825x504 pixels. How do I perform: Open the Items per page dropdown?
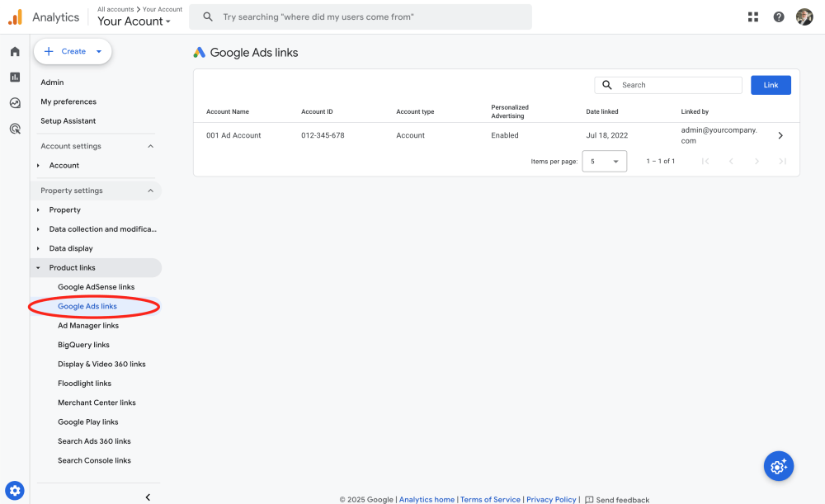pos(605,161)
